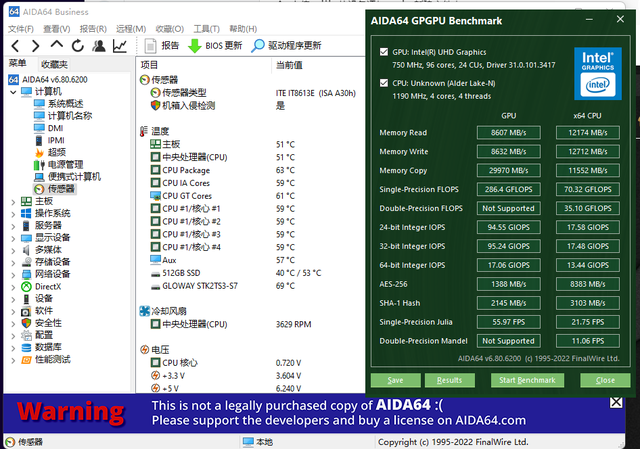Select 系统概述 in the tree
Viewport: 640px width, 449px height.
tap(59, 104)
